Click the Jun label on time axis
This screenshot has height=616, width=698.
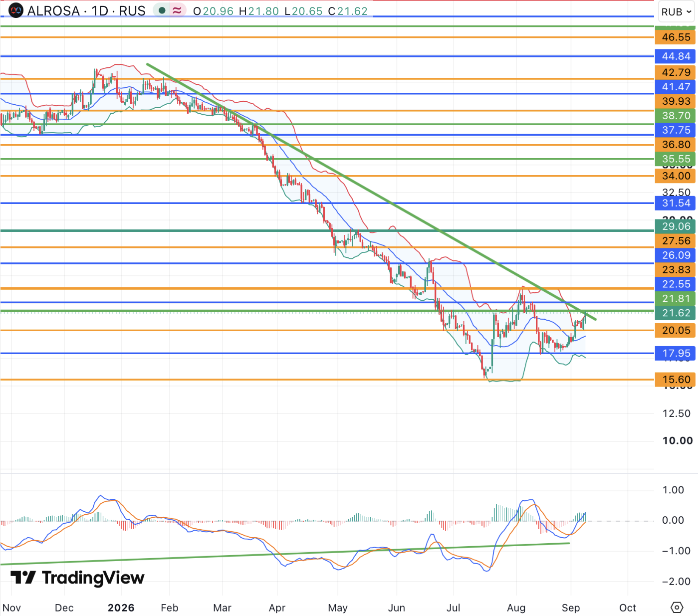pyautogui.click(x=397, y=608)
